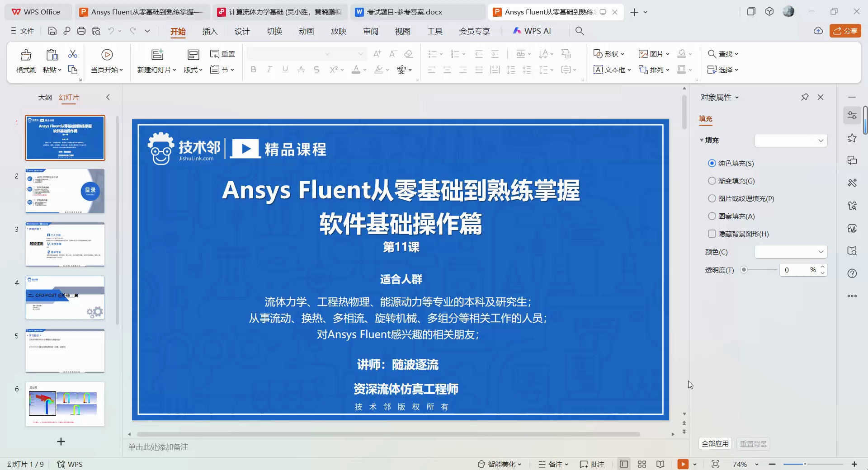Click the 重置背景 button
868x470 pixels.
tap(753, 444)
